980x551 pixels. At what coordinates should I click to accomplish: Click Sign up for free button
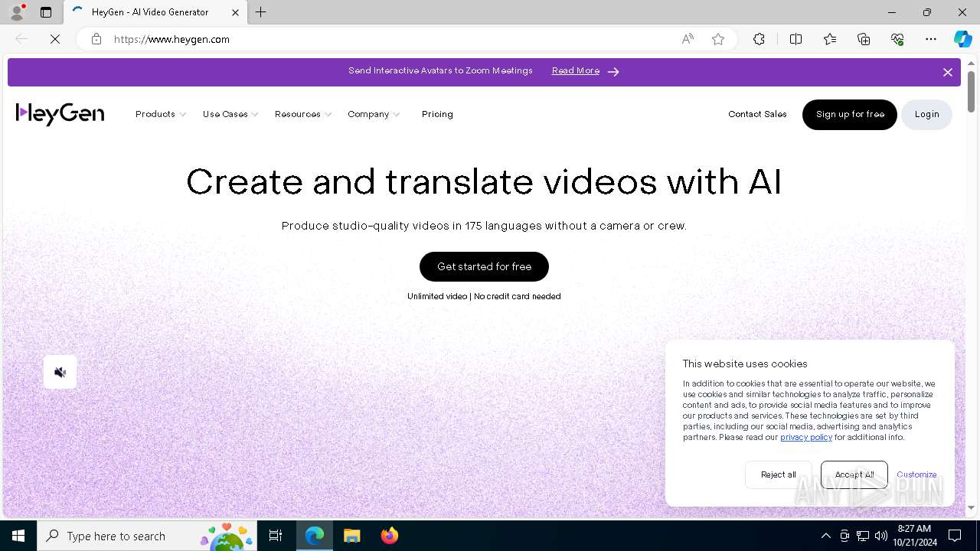(x=850, y=115)
